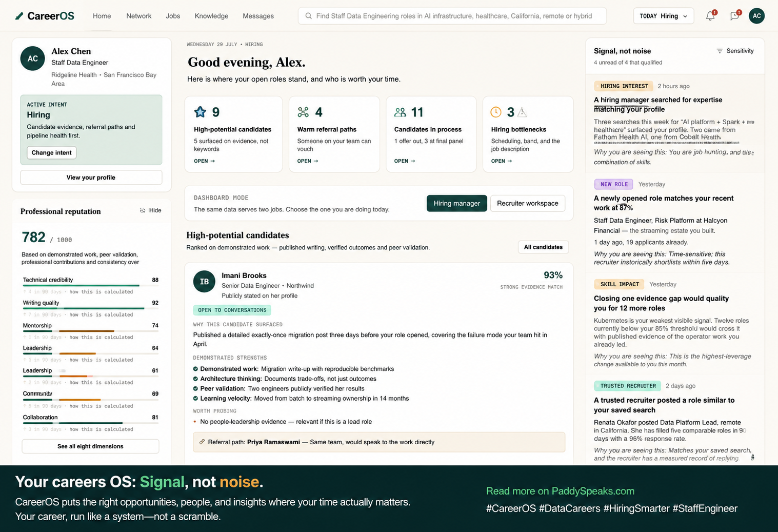This screenshot has width=778, height=532.
Task: Click 'Read more on PaddySpeaks.com' link
Action: pos(560,491)
